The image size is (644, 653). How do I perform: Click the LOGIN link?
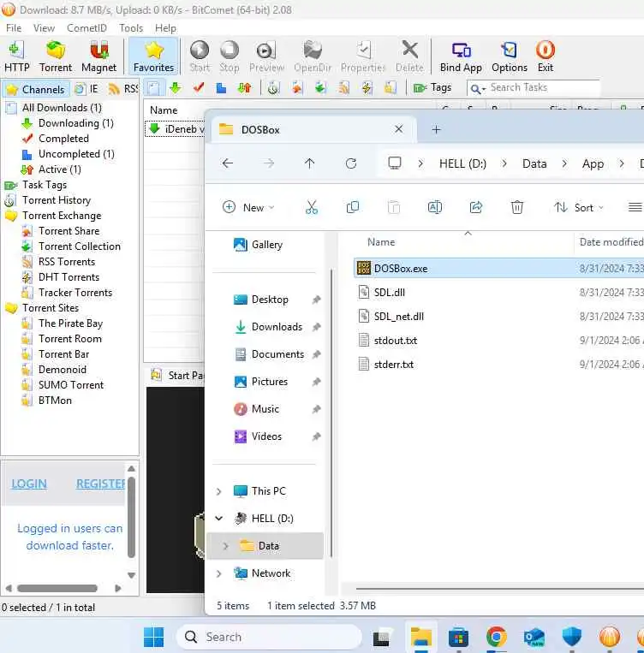click(x=29, y=484)
